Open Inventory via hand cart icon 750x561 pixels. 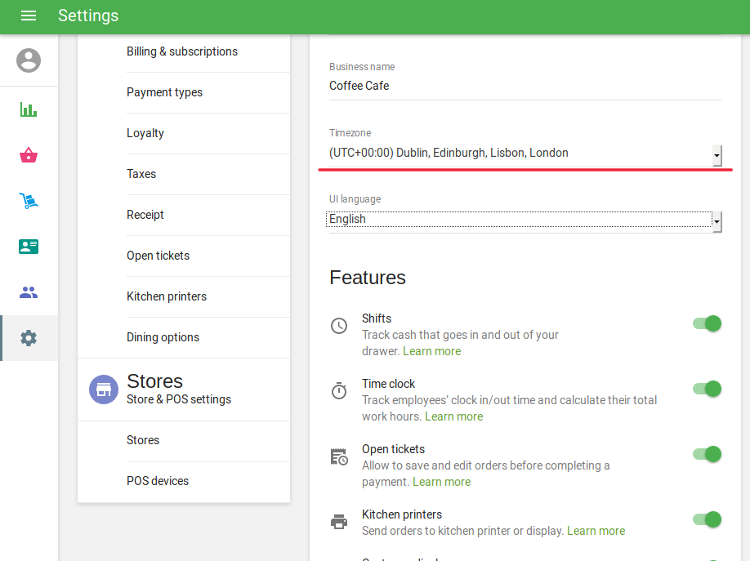coord(29,201)
